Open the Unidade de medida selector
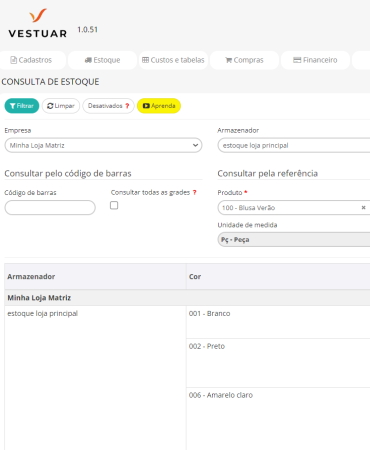 pyautogui.click(x=294, y=240)
